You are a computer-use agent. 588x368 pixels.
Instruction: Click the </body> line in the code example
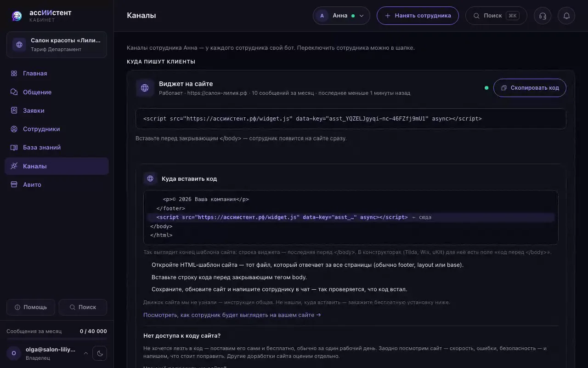(x=161, y=226)
